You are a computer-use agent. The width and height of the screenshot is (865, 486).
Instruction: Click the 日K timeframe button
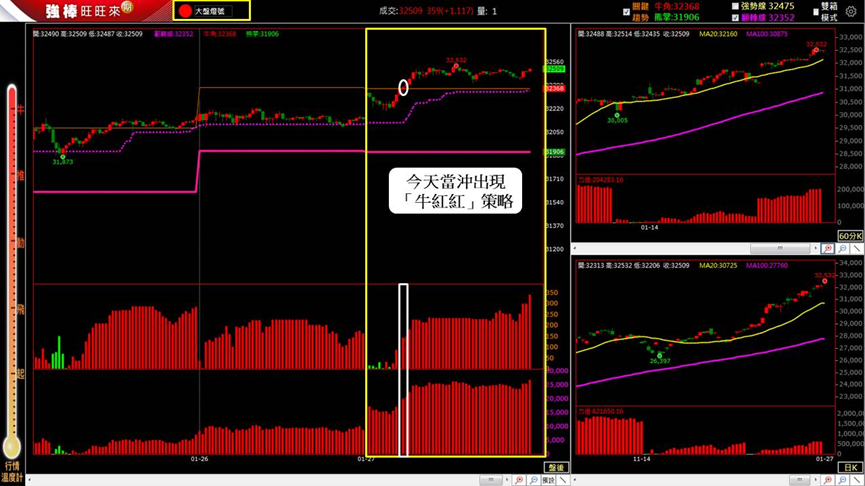(x=850, y=468)
